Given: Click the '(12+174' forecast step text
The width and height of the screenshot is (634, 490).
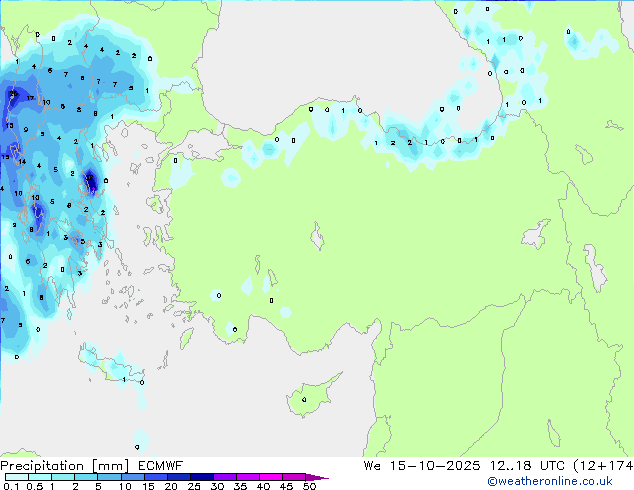Looking at the screenshot, I should [603, 466].
